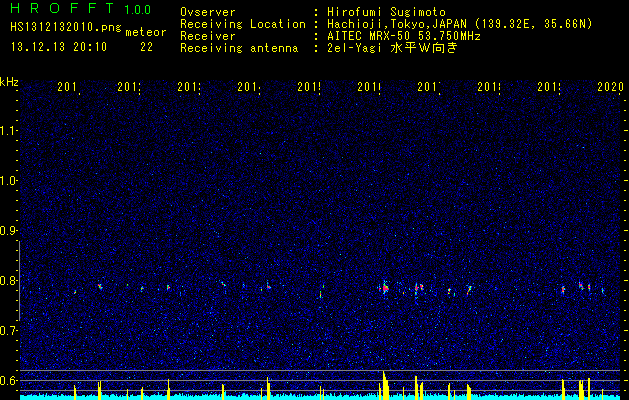Click the 2020 time marker label
Viewport: 629px width, 400px height.
[x=610, y=87]
